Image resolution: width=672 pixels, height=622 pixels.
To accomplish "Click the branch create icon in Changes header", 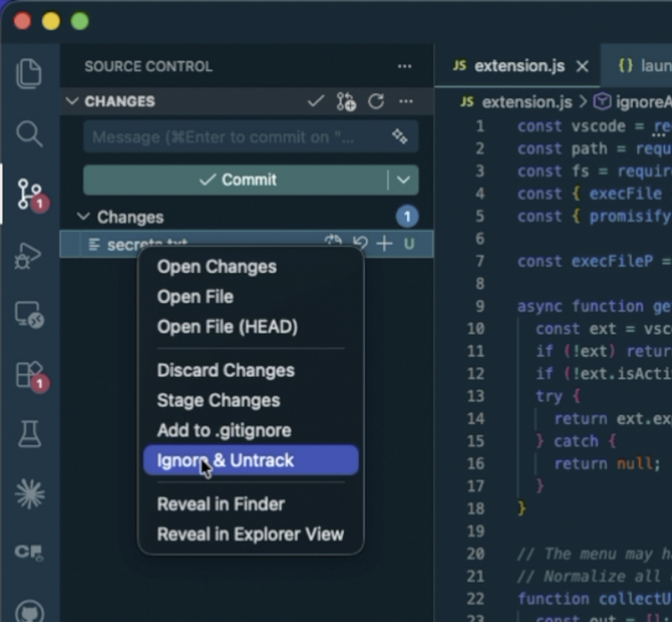I will [346, 102].
